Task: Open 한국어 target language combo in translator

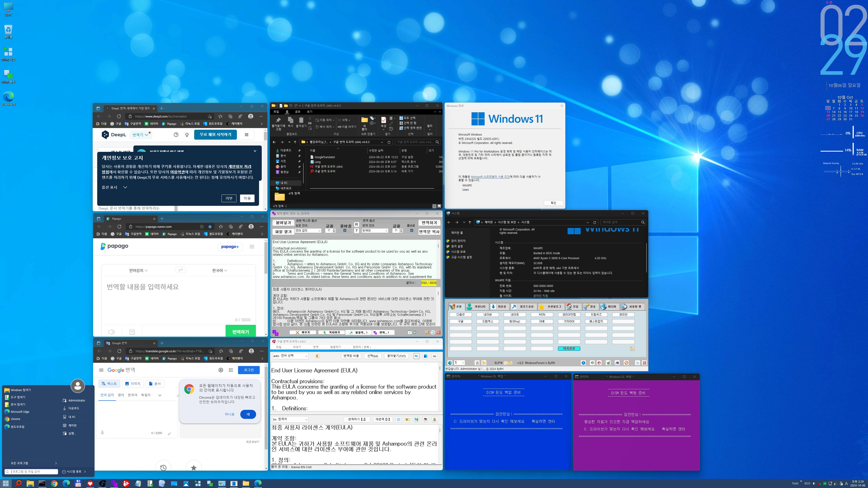Action: coord(375,231)
